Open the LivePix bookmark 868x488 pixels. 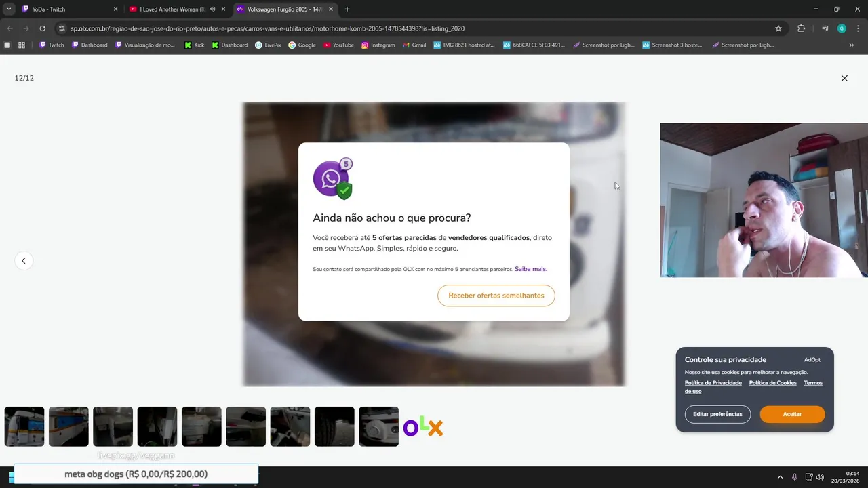click(x=268, y=45)
